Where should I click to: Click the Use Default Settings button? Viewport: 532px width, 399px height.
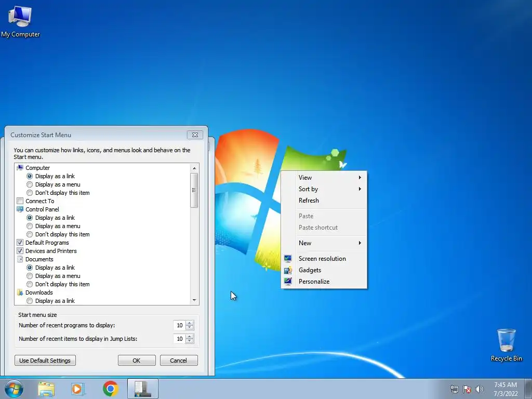tap(45, 361)
